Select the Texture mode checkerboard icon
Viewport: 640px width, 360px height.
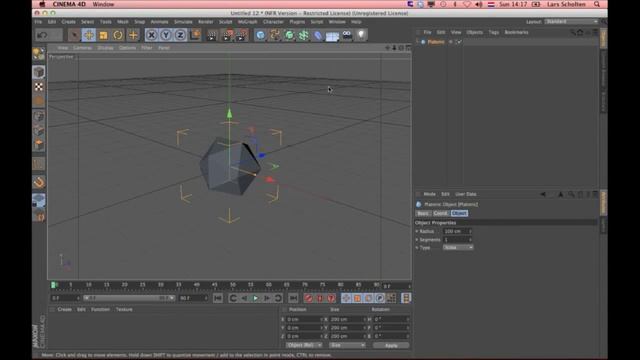pos(39,87)
